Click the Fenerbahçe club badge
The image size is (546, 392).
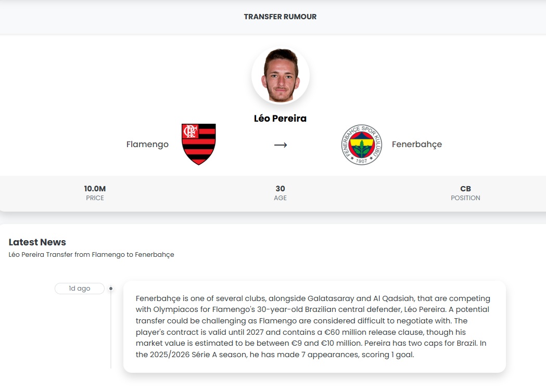click(x=362, y=145)
